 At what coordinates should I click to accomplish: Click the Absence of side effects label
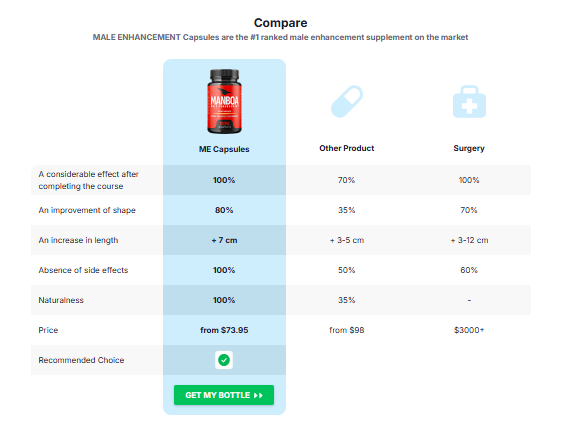click(83, 270)
